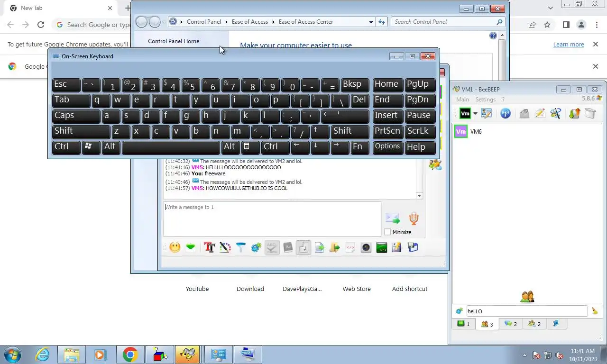Open the font color picker icon
The width and height of the screenshot is (607, 364).
pos(225,247)
